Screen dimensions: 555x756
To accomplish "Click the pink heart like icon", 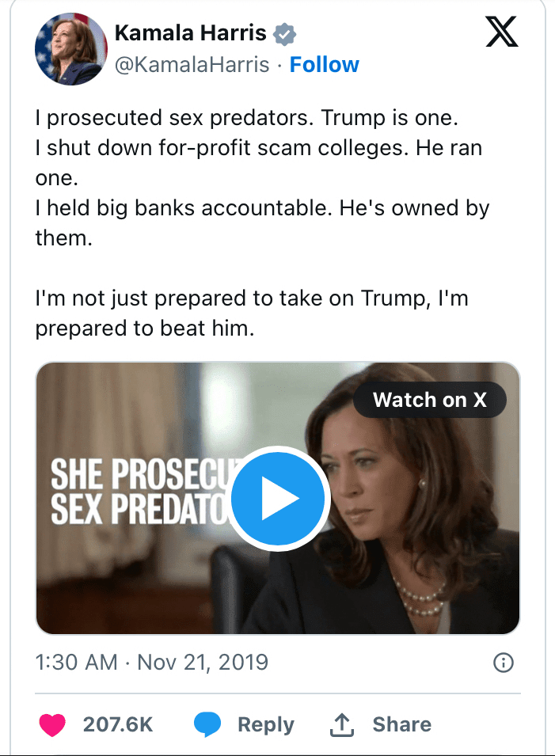I will 52,724.
